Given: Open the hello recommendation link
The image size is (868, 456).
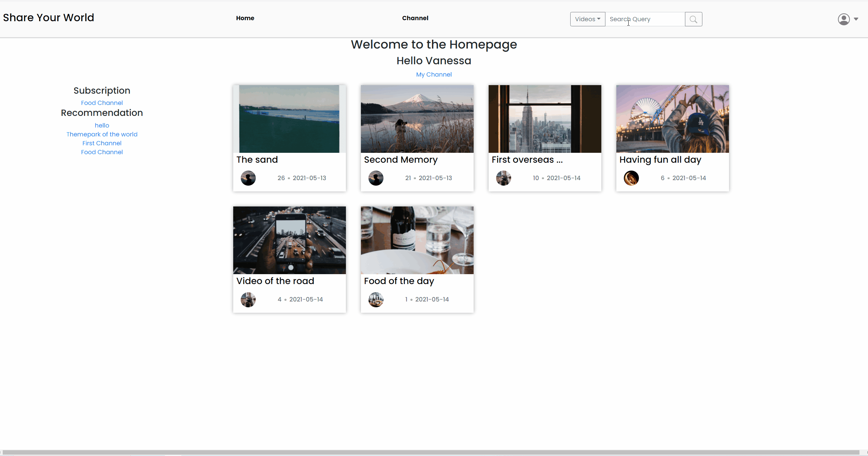Looking at the screenshot, I should (102, 125).
